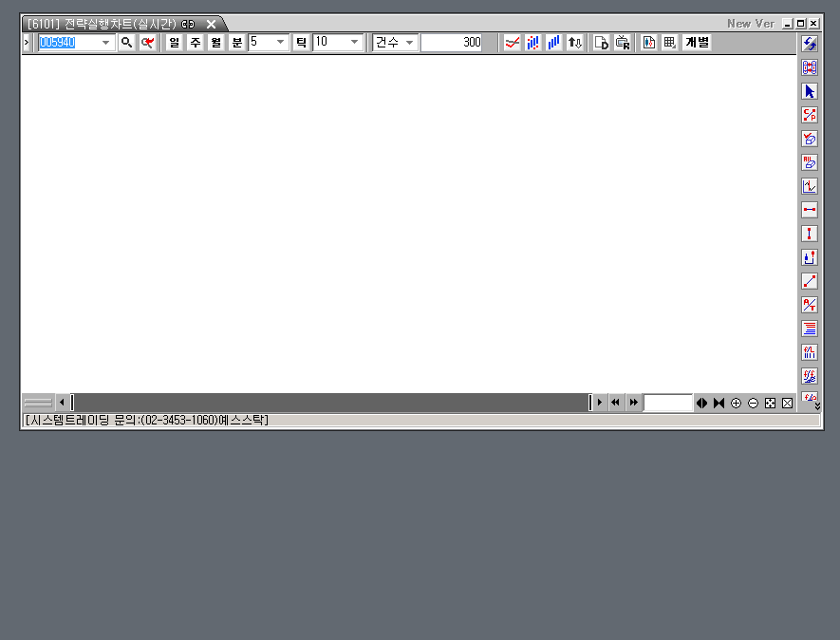Image resolution: width=840 pixels, height=640 pixels.
Task: Open the grid table icon in toolbar
Action: [670, 43]
